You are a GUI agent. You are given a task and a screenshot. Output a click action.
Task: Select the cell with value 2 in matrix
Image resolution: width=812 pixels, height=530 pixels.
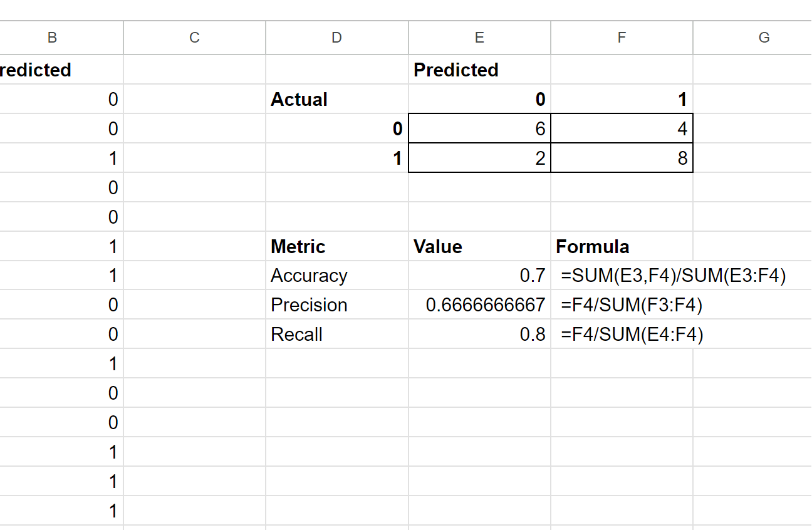479,158
